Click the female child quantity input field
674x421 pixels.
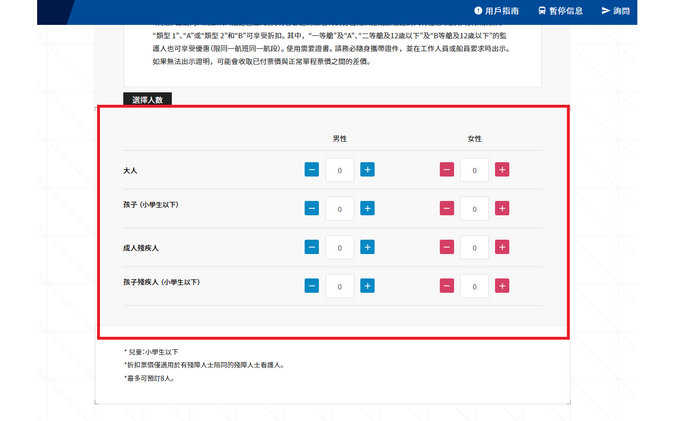point(474,209)
